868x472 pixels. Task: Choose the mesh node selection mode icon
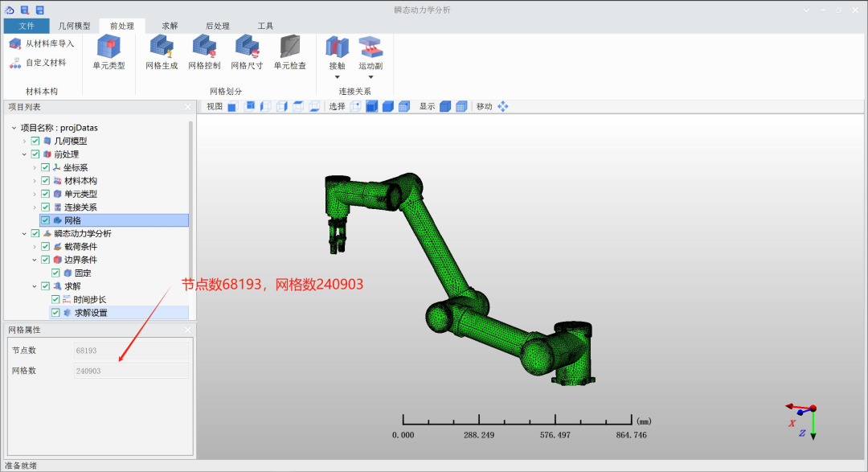click(x=404, y=106)
